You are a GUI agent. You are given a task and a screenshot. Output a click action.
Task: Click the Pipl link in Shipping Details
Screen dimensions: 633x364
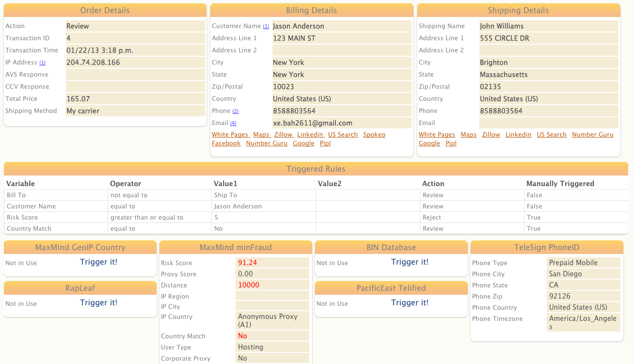pos(451,143)
